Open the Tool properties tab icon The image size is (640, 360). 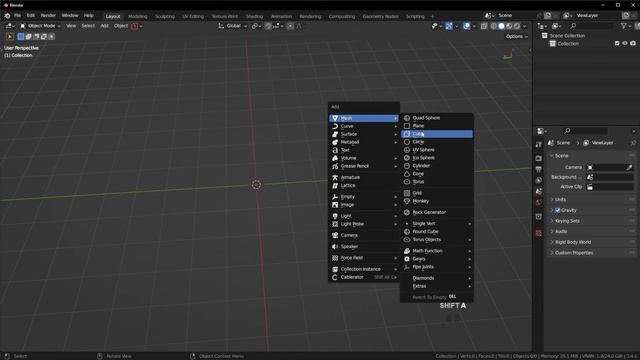tap(538, 144)
